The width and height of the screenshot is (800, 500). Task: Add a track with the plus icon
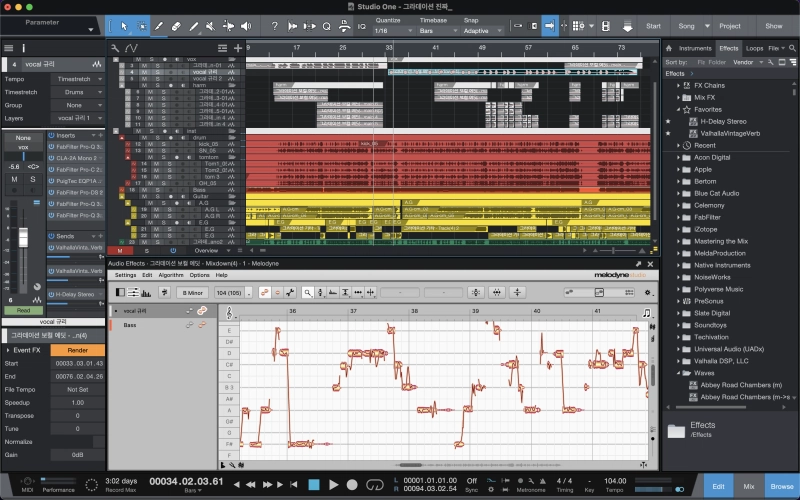pos(237,47)
